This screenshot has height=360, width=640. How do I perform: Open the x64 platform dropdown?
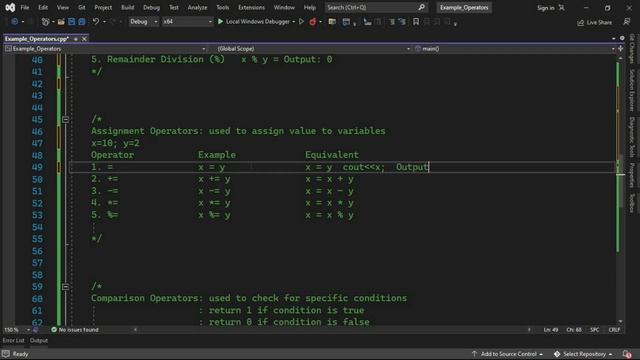click(x=187, y=22)
